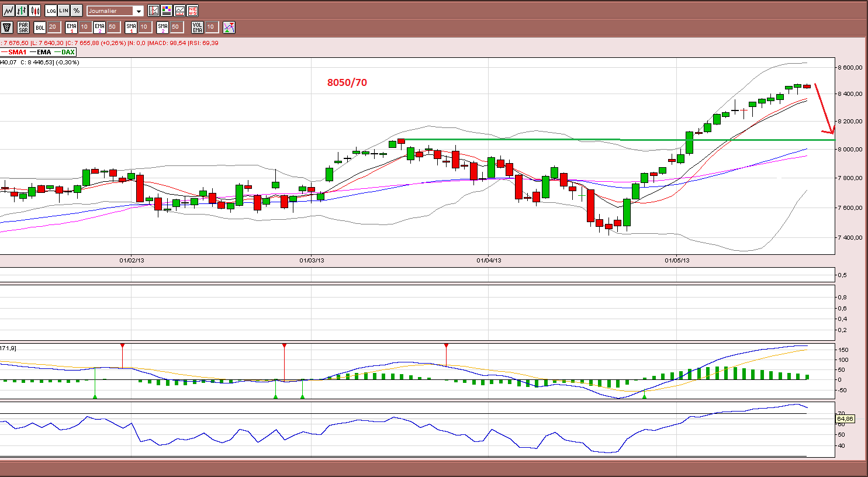This screenshot has height=477, width=868.
Task: Toggle the PAR SAR indicator
Action: tap(23, 27)
